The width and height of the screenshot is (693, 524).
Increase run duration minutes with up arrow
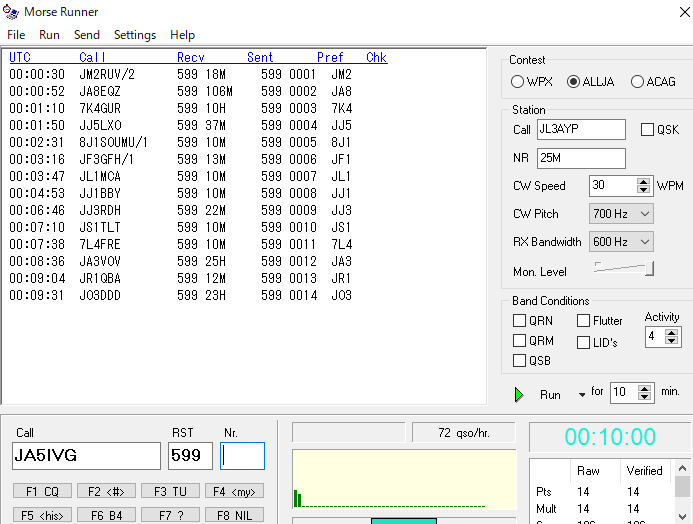click(x=644, y=388)
